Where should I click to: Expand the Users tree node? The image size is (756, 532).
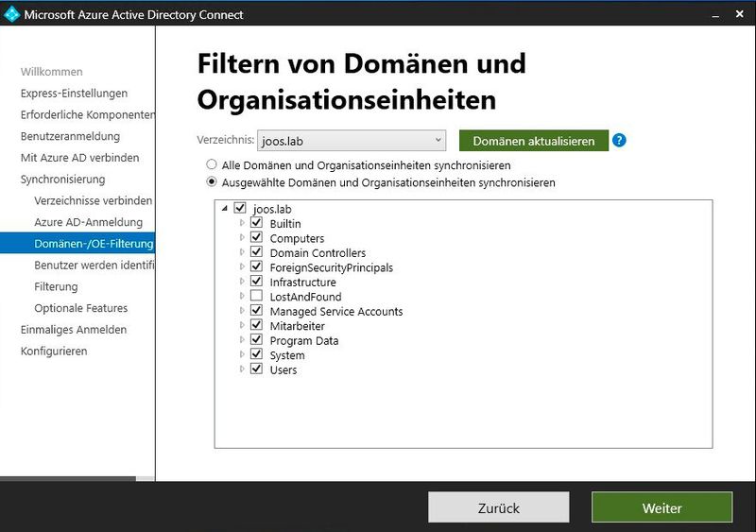pos(242,369)
